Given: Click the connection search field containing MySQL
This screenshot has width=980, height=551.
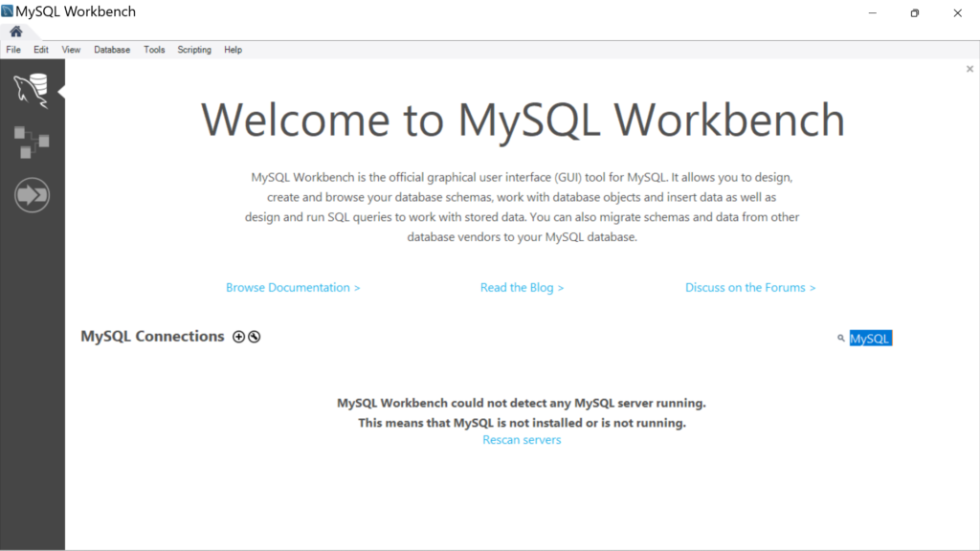Looking at the screenshot, I should coord(871,339).
